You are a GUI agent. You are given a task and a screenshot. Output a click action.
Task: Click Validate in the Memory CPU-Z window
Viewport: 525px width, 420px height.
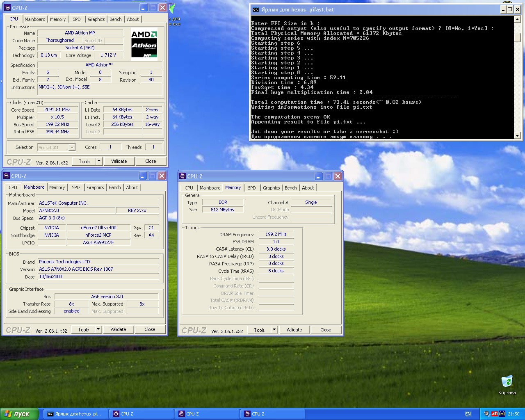[x=294, y=330]
